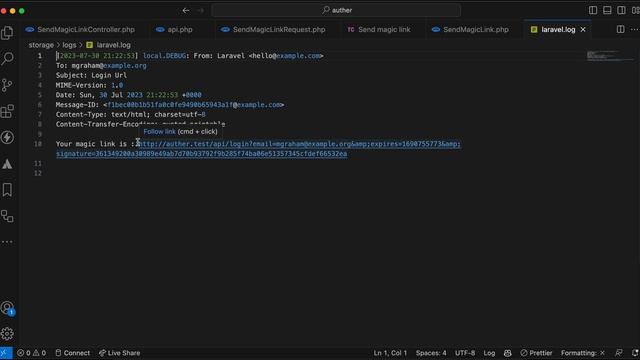
Task: Follow the magic link URL on line 10
Action: click(300, 144)
